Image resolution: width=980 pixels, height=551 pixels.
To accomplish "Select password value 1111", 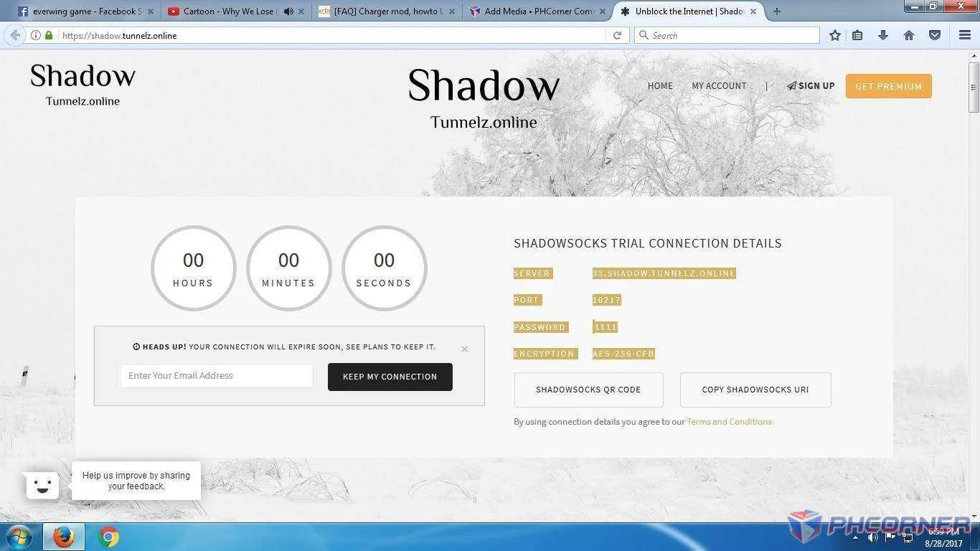I will coord(605,327).
